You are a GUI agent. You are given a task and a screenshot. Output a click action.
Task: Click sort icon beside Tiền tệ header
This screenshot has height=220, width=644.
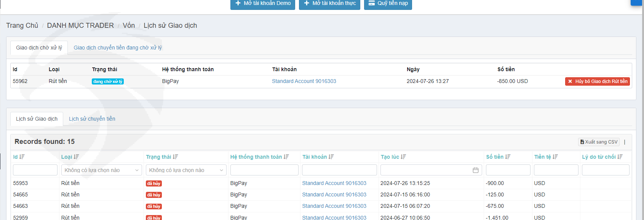coord(555,157)
